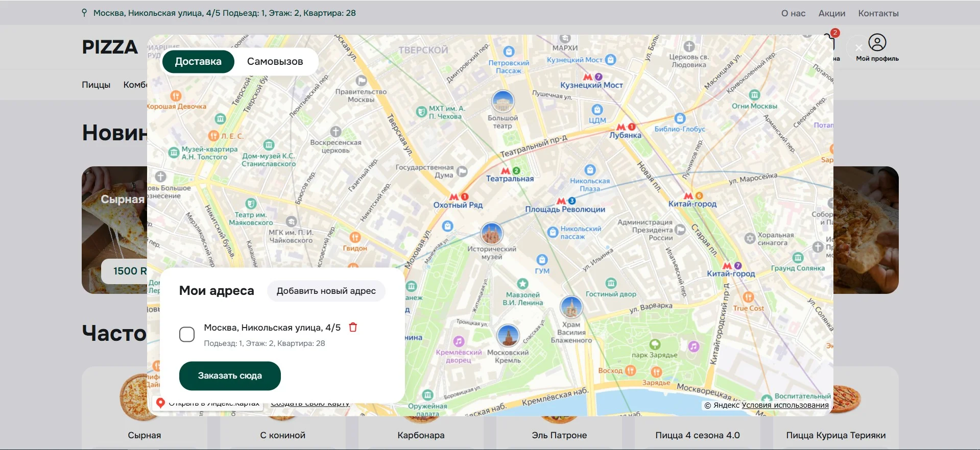Click the Правительство Москвы marker
Viewport: 980px width, 450px height.
coord(361,81)
